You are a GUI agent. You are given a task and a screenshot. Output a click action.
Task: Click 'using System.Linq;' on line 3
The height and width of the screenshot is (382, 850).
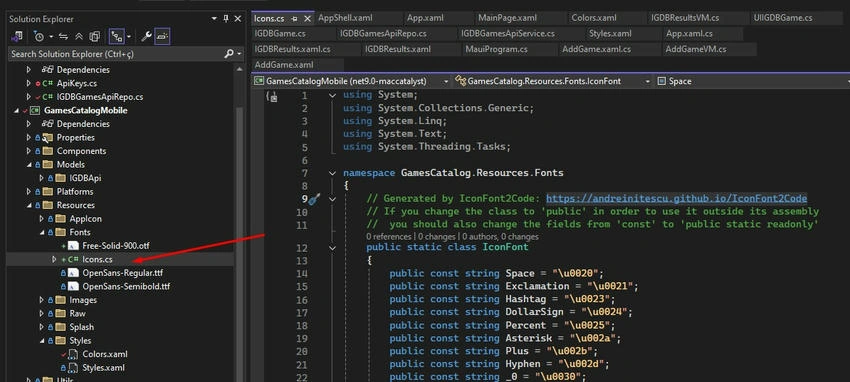[395, 121]
